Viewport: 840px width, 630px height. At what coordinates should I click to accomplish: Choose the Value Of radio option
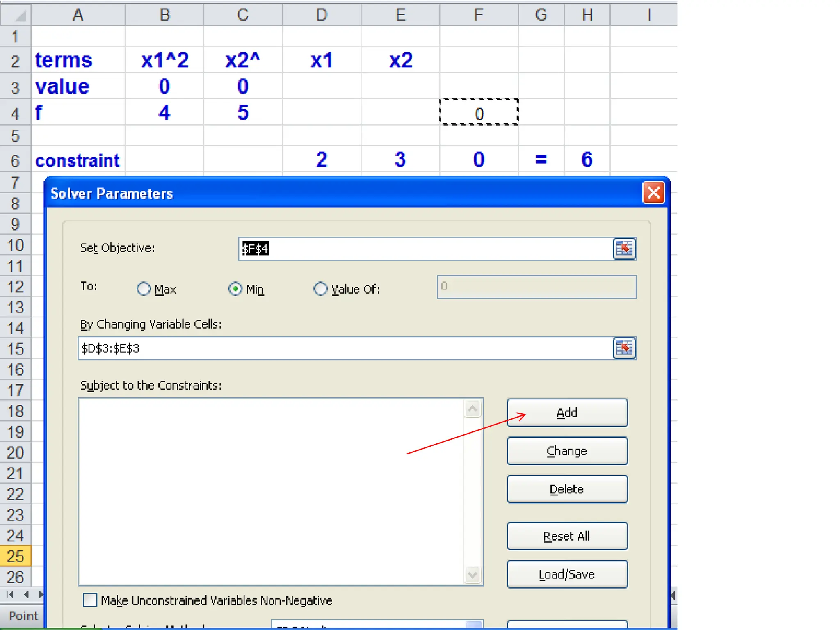point(320,289)
